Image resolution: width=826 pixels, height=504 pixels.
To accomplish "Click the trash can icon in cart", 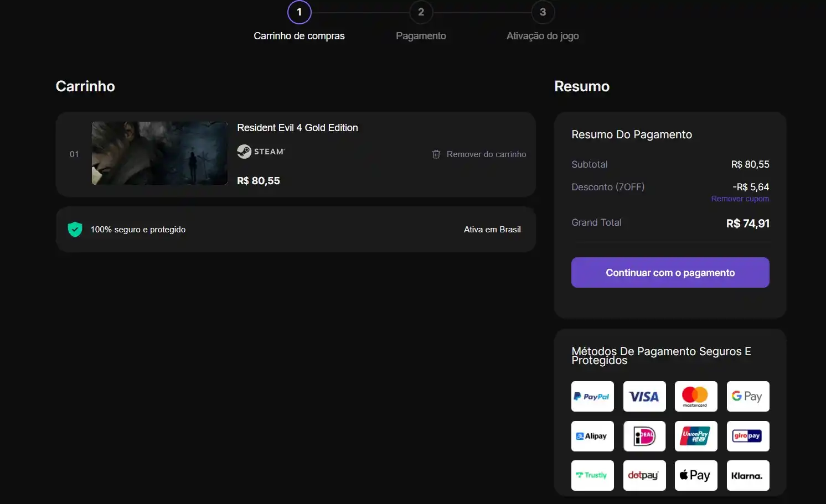I will coord(436,154).
